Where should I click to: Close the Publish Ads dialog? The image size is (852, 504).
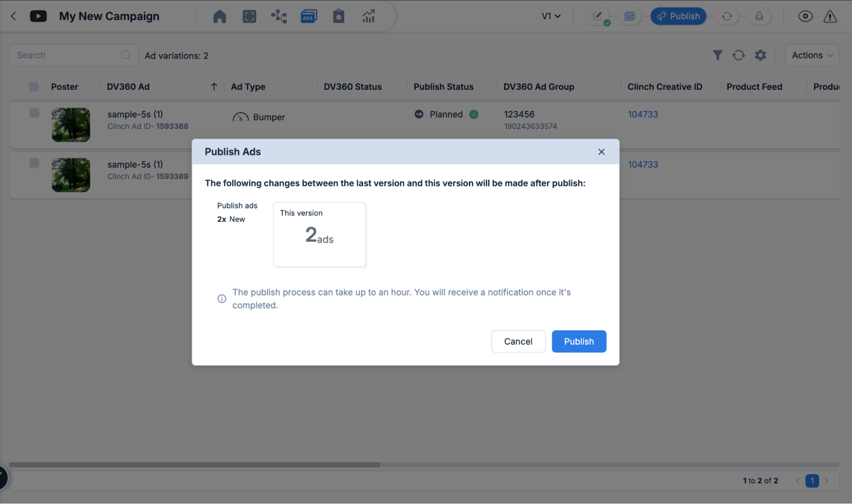(601, 152)
